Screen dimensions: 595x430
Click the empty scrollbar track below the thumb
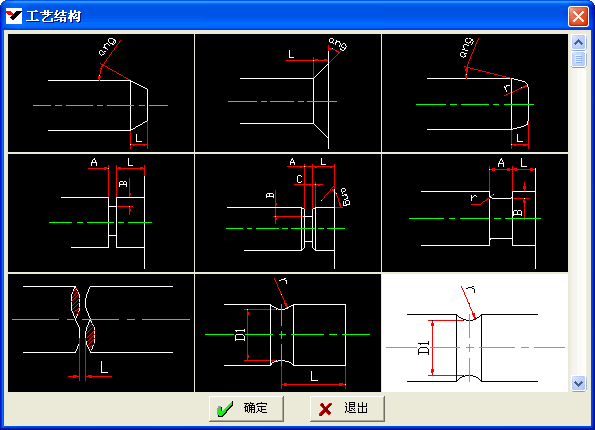pos(578,222)
